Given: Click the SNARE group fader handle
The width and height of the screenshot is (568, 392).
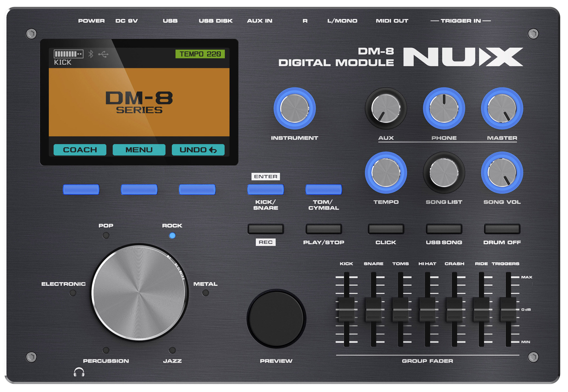Looking at the screenshot, I should tap(373, 309).
